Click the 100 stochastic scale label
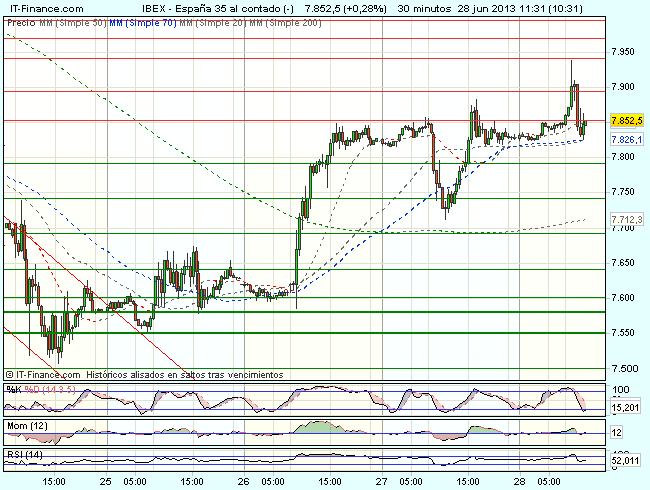 tap(621, 390)
